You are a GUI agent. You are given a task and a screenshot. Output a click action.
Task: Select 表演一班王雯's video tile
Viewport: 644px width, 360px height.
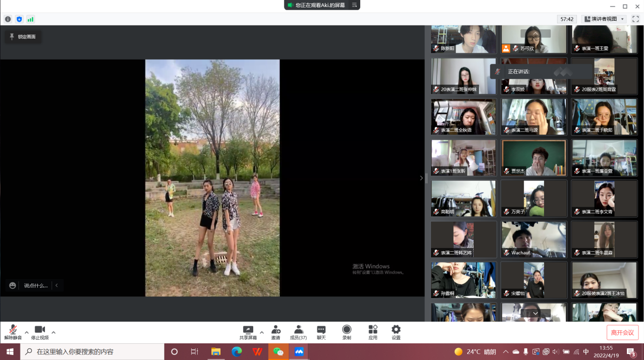(x=604, y=39)
